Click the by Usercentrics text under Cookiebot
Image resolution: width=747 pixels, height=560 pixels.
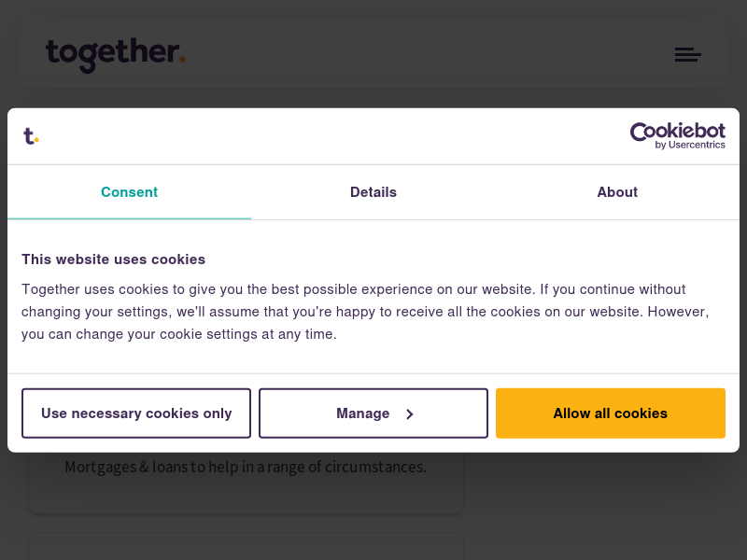tap(690, 145)
